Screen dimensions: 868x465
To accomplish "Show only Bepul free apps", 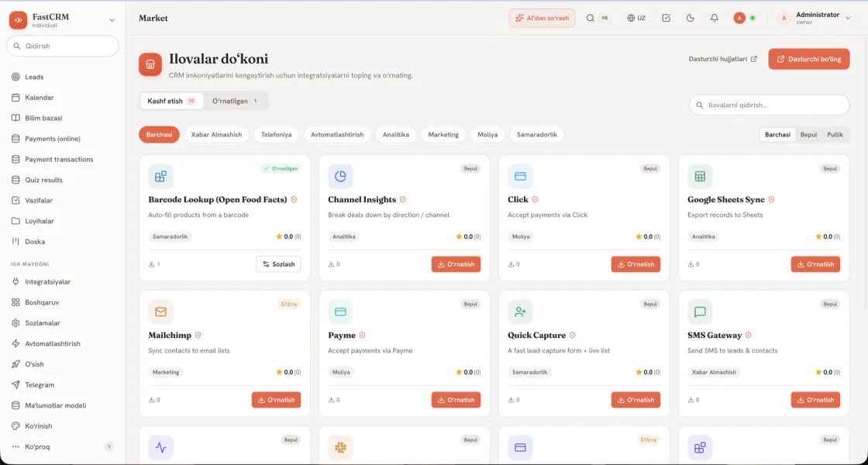I will coord(809,135).
